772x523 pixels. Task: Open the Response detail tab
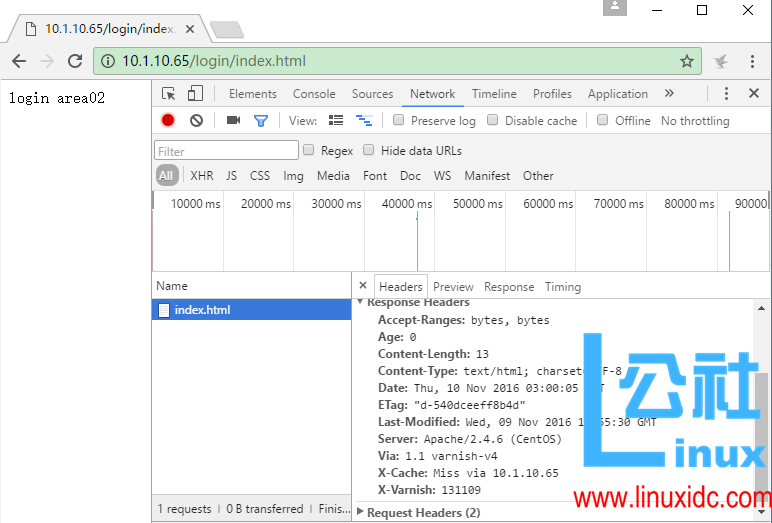pyautogui.click(x=509, y=287)
